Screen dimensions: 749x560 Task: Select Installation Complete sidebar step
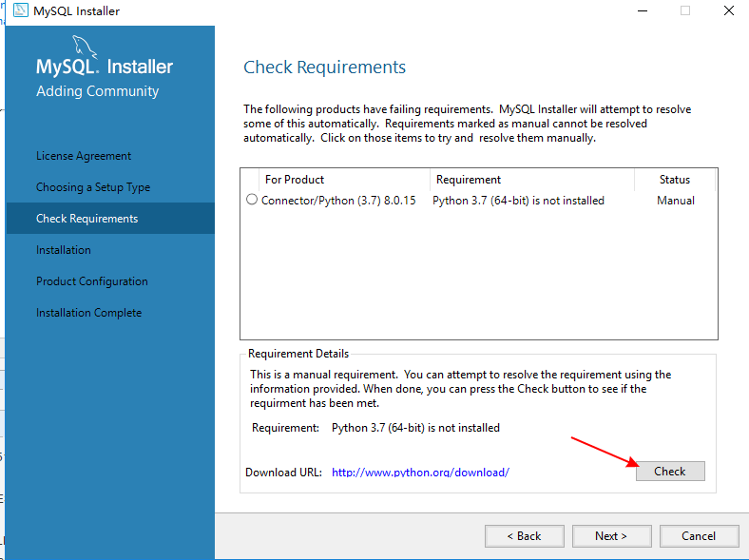(88, 313)
